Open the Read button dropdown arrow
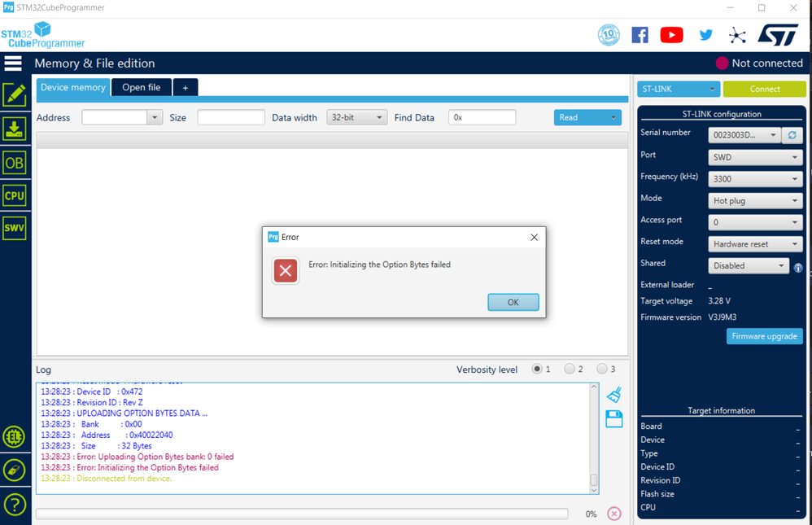The width and height of the screenshot is (812, 525). click(613, 118)
